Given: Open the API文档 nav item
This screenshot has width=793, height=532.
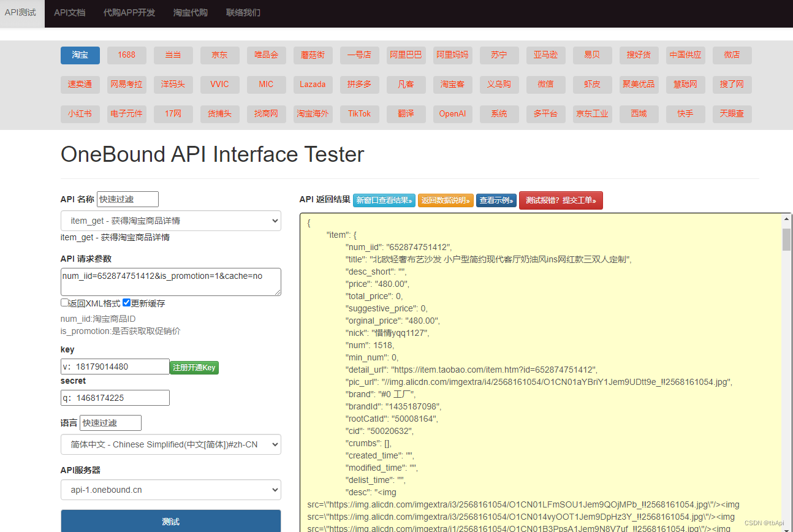Looking at the screenshot, I should tap(69, 12).
